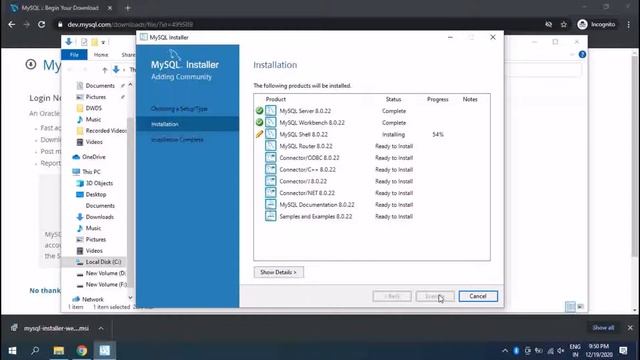Click the volume icon in system tray

point(561,351)
